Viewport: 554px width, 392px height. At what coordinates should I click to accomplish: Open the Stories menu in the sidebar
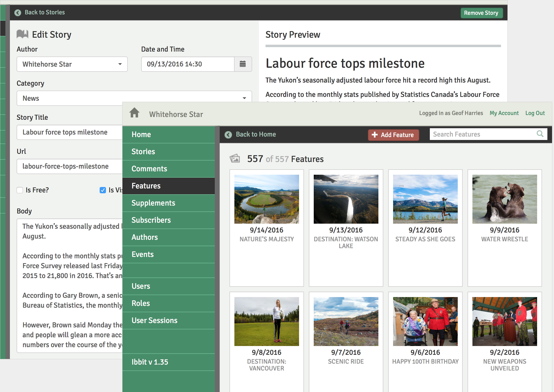[143, 151]
